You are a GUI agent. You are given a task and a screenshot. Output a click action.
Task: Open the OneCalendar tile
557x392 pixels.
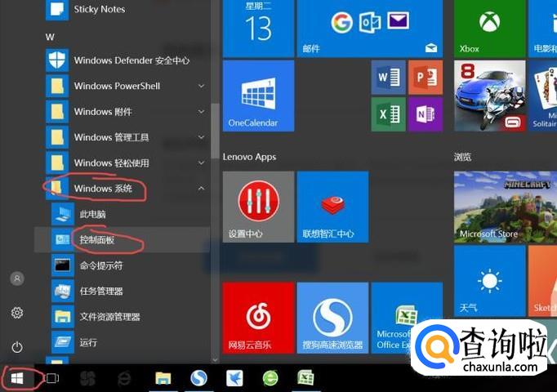point(259,96)
